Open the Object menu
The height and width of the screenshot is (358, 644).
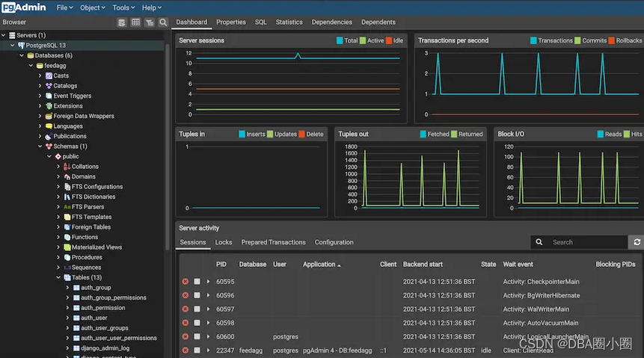(x=93, y=7)
